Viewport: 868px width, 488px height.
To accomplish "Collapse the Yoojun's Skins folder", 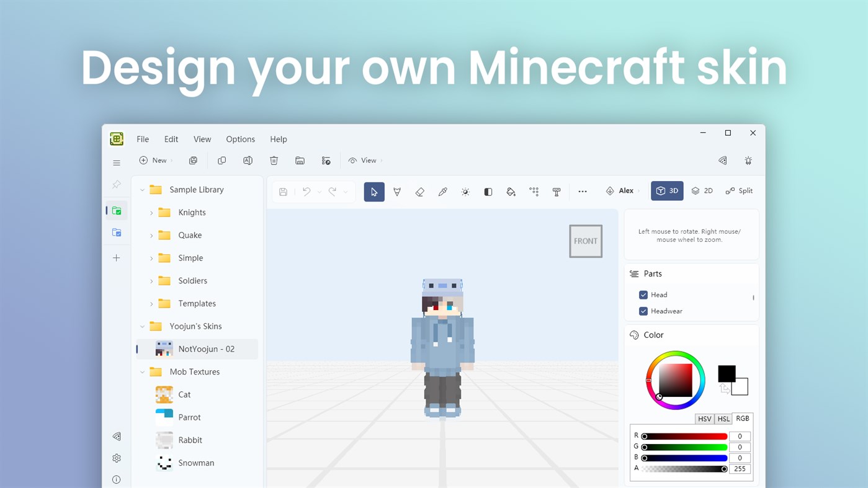I will (142, 326).
